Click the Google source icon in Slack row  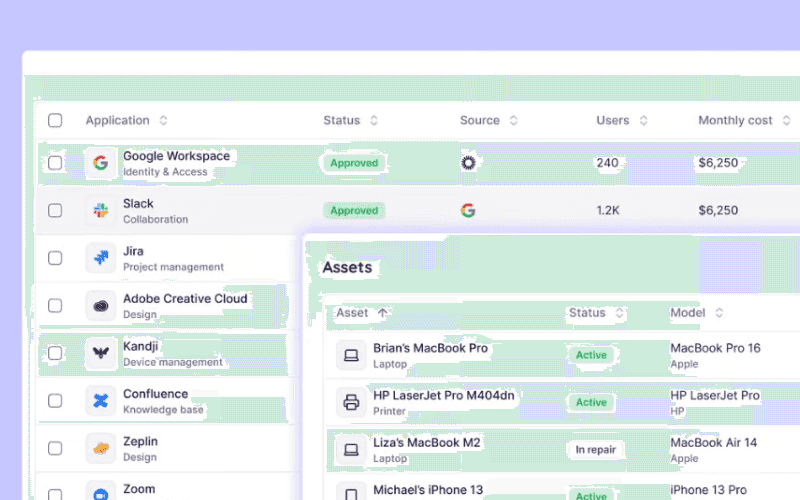point(468,210)
